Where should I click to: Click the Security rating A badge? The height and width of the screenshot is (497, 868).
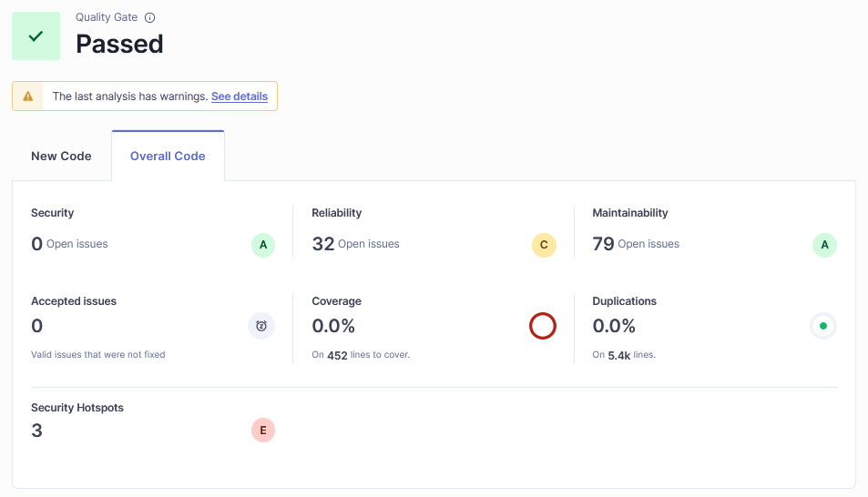[263, 245]
